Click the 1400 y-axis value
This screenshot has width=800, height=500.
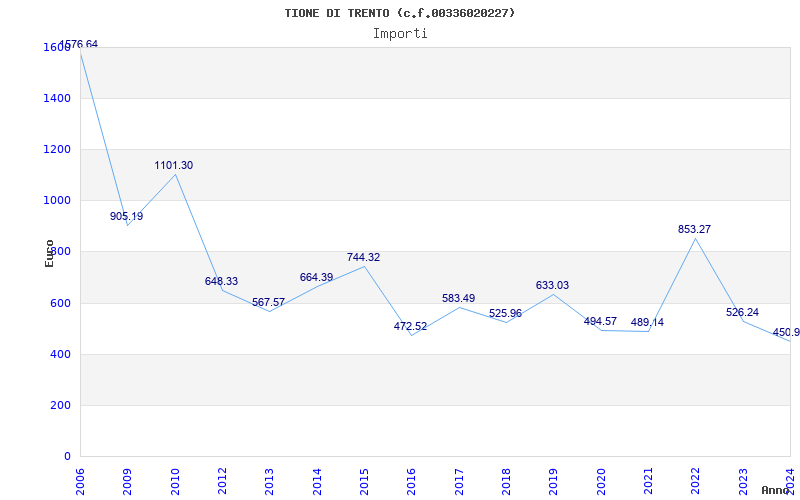57,98
